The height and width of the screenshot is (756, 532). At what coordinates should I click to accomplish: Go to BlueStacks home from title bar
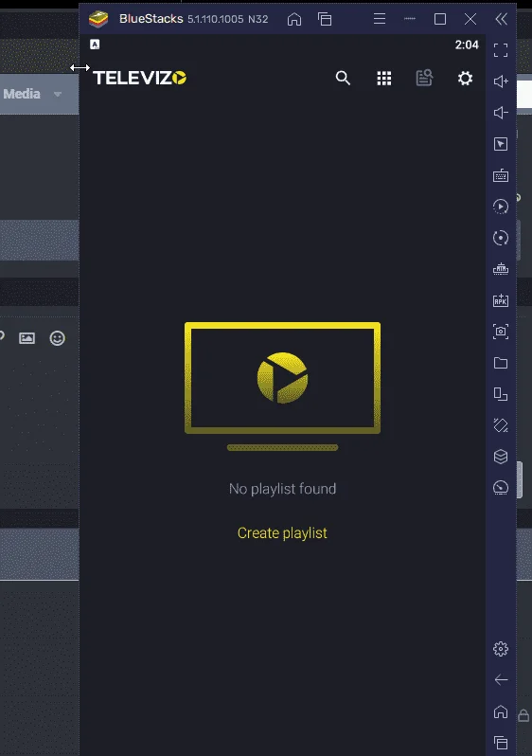click(x=294, y=19)
